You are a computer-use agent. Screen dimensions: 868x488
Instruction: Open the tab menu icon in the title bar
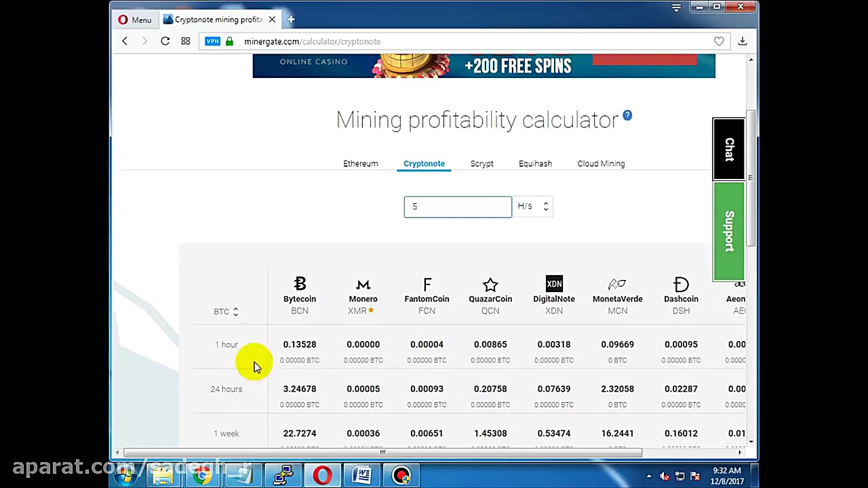click(676, 7)
